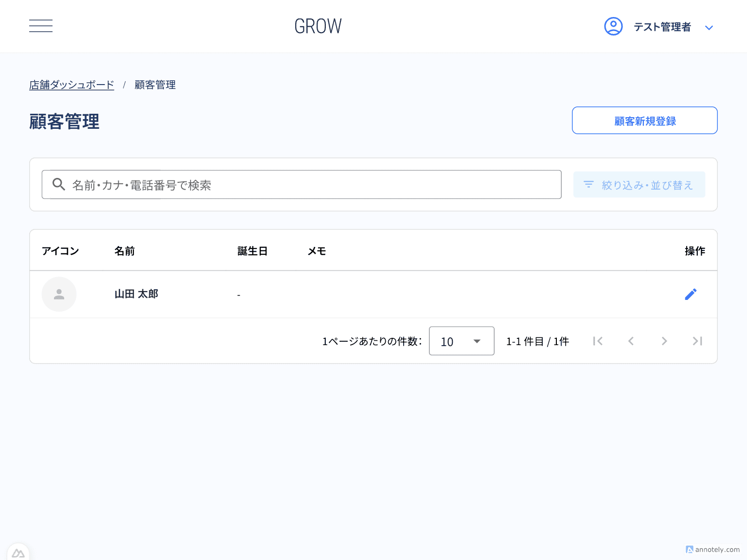Screen dimensions: 747x560
Task: Edit 山田 太郎 using the pencil icon
Action: (x=691, y=294)
